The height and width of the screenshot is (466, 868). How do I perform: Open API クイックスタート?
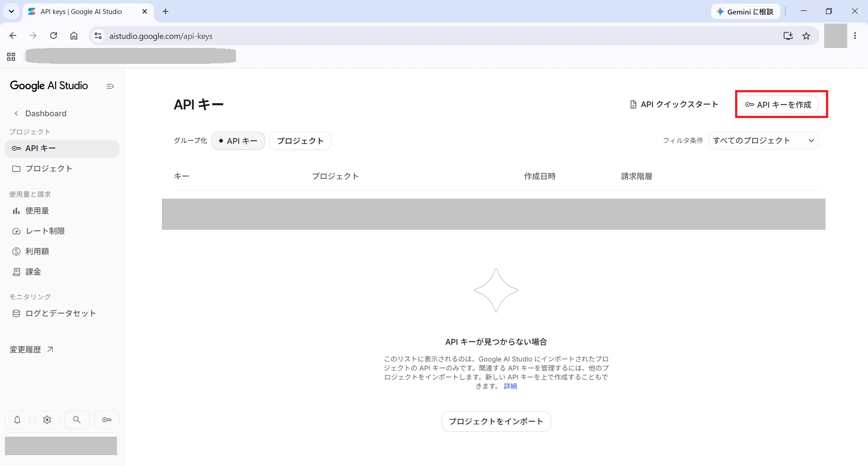coord(674,105)
